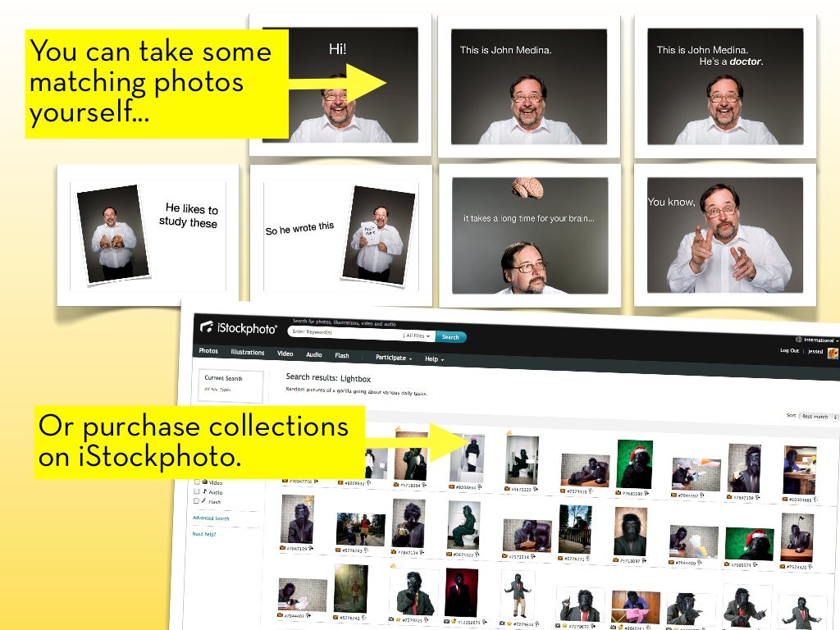This screenshot has width=840, height=630.
Task: Click the camera icon beside #7944403
Action: pyautogui.click(x=281, y=615)
